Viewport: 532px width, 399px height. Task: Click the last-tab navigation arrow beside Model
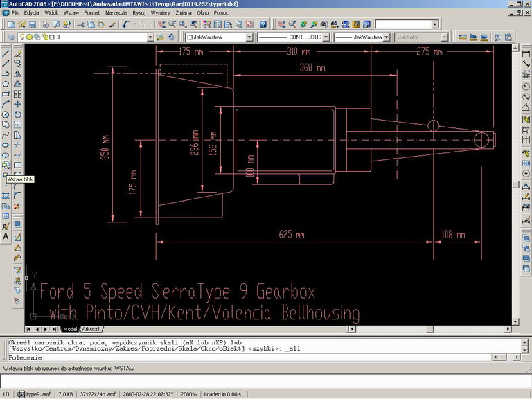pos(54,329)
